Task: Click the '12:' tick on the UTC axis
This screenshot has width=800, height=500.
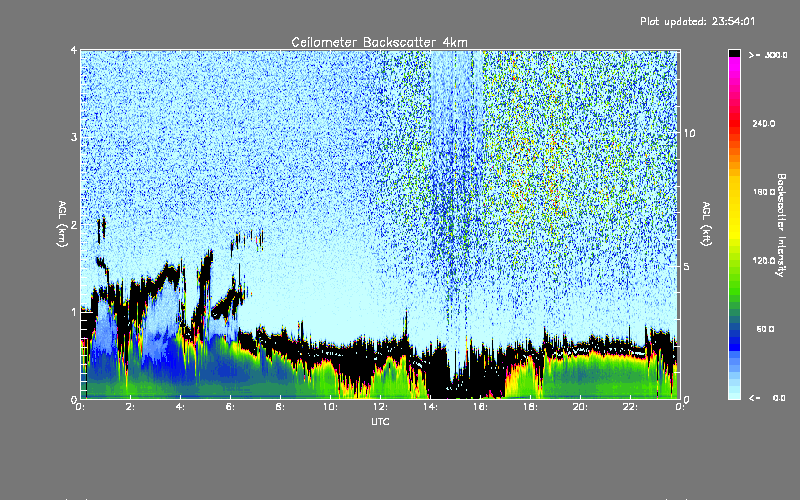Action: [381, 407]
